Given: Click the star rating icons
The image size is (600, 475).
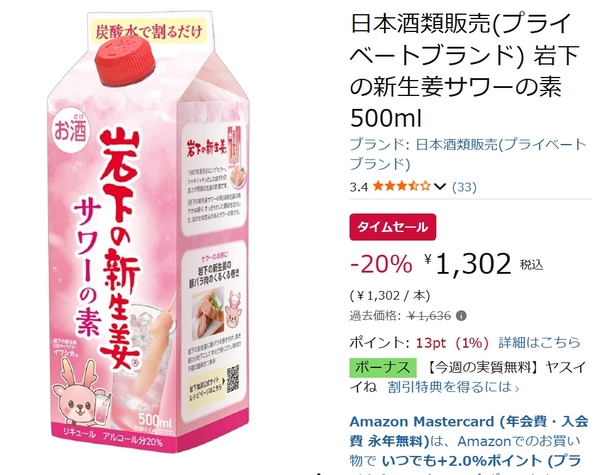Looking at the screenshot, I should pyautogui.click(x=402, y=187).
